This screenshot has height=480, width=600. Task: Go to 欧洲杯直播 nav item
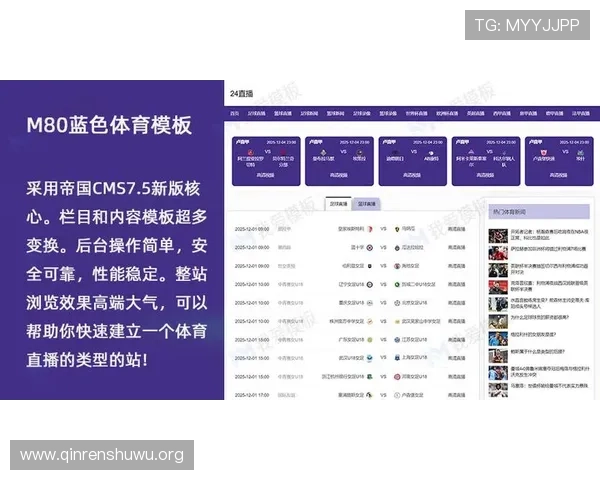click(x=447, y=113)
